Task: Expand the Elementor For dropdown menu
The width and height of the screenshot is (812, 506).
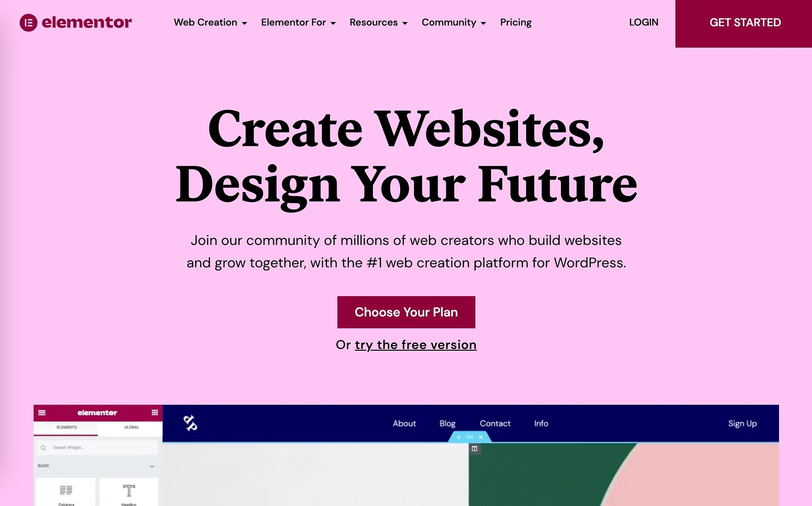Action: (298, 22)
